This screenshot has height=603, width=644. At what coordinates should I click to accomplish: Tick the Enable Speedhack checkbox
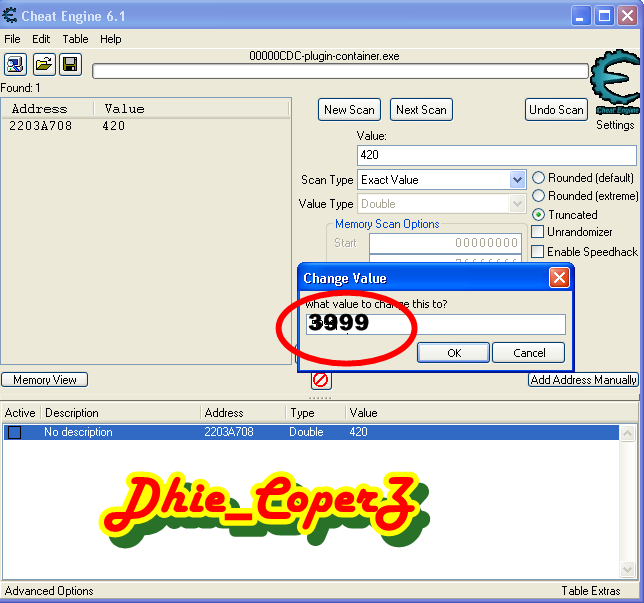coord(538,251)
